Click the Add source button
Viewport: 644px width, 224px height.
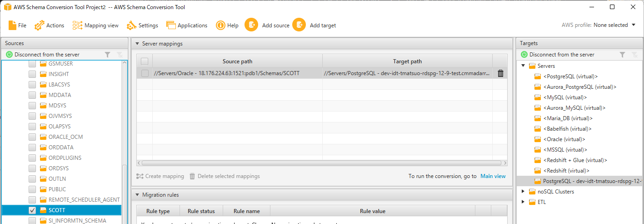coord(267,25)
